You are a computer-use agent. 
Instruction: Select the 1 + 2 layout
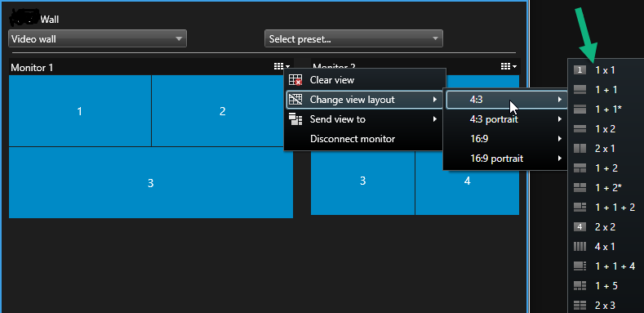606,168
